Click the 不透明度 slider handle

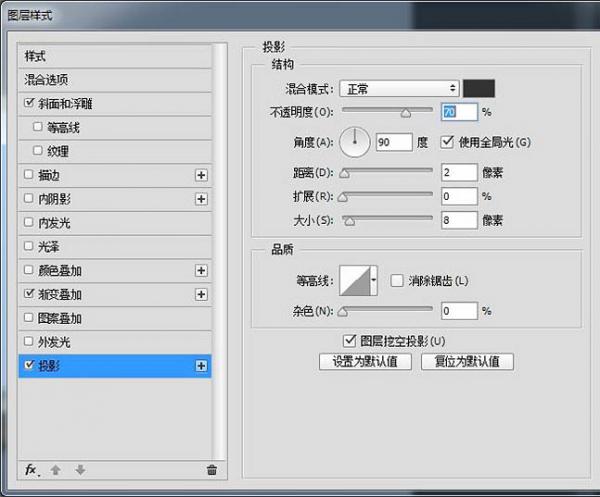(406, 113)
